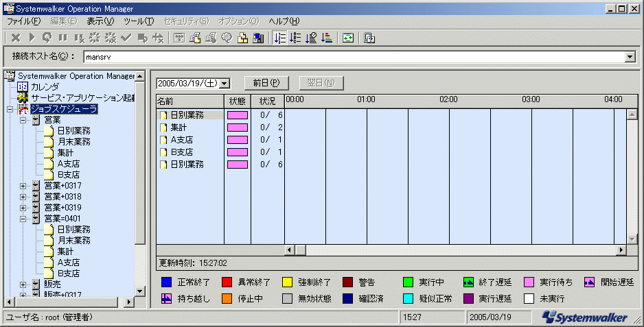
Task: Open the 表示(V) menu
Action: [x=100, y=21]
